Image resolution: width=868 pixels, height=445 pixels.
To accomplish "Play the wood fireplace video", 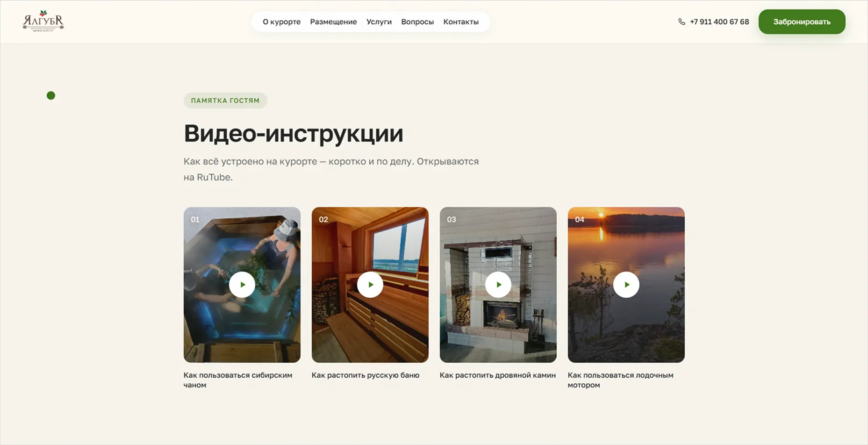I will click(498, 285).
